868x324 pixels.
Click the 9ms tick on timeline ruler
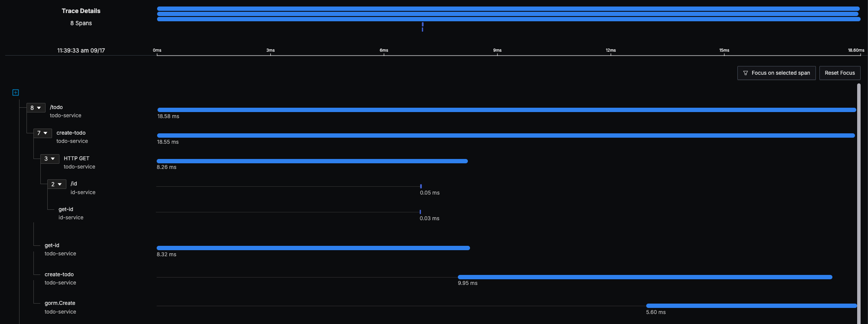[497, 50]
